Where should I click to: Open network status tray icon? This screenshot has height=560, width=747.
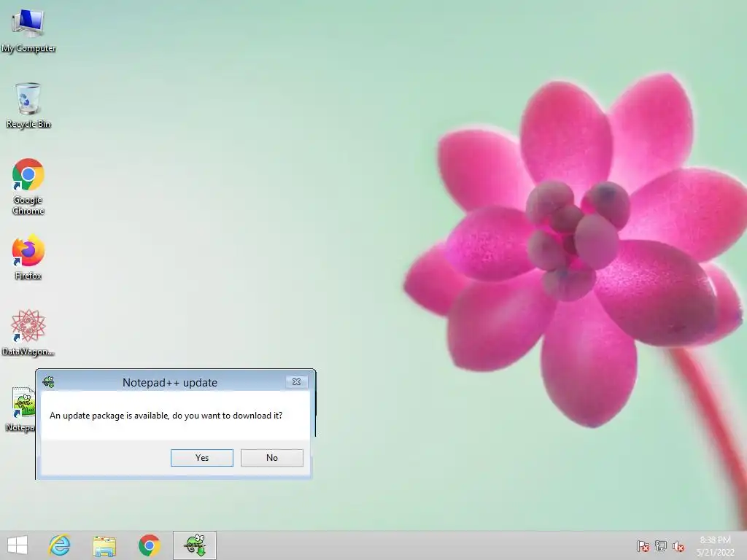point(661,546)
